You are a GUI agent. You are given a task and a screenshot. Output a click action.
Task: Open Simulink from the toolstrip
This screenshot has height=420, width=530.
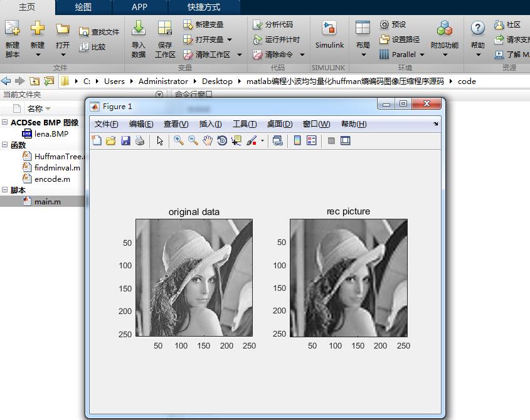(329, 34)
